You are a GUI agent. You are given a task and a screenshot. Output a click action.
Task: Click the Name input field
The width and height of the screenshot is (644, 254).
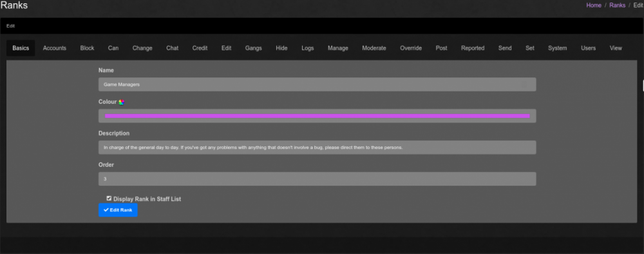coord(317,84)
